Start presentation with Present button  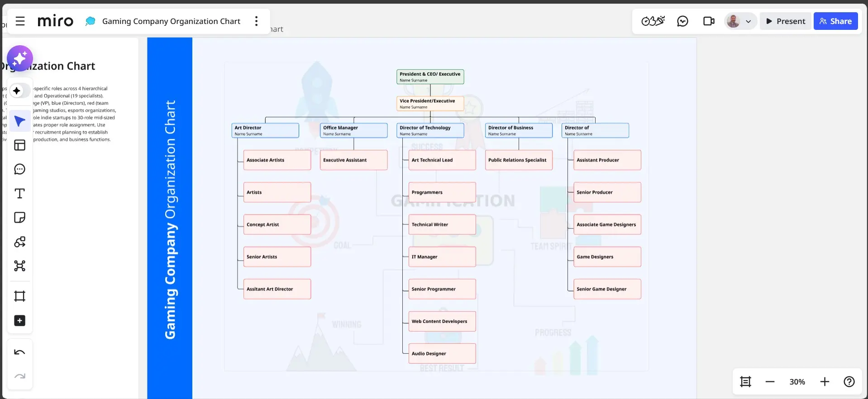(x=785, y=21)
